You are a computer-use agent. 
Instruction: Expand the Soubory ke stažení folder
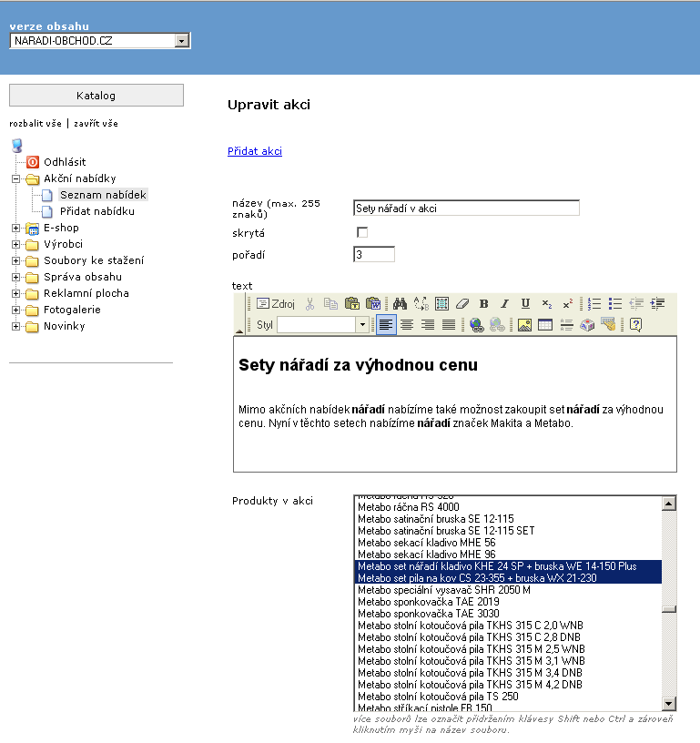coord(16,260)
